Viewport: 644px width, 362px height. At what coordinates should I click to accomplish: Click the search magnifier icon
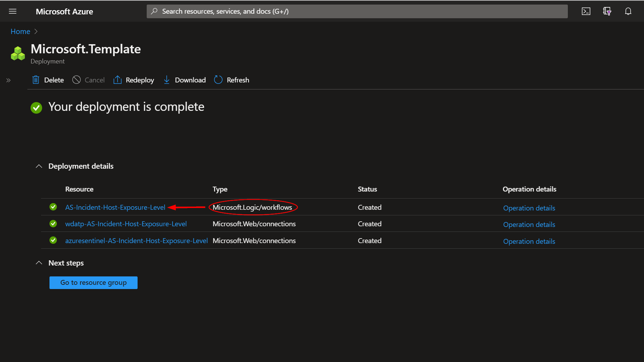(154, 11)
